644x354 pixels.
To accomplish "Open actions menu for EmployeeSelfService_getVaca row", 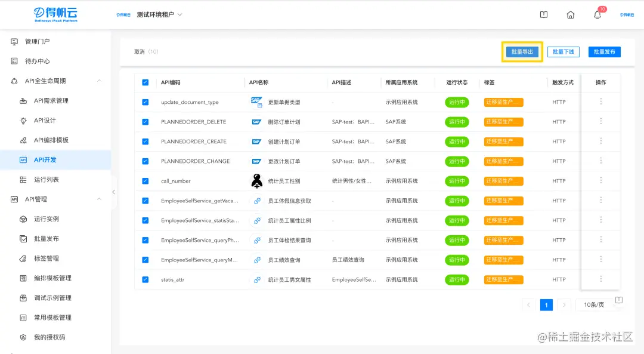I will (601, 200).
